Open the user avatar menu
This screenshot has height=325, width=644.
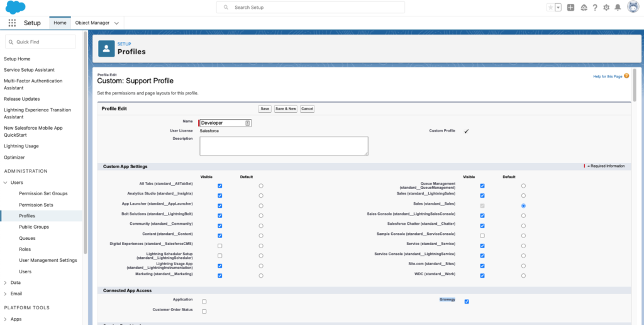tap(633, 7)
